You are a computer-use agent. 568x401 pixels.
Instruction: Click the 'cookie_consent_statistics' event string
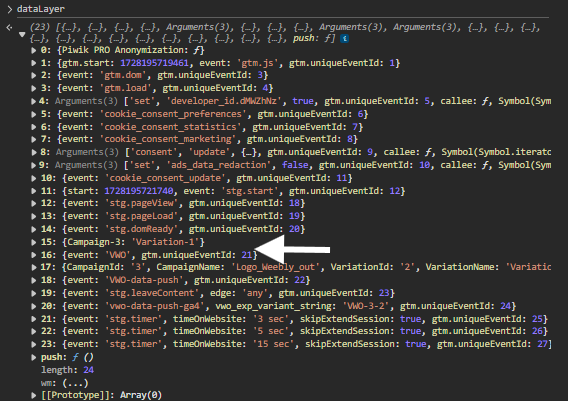[171, 127]
